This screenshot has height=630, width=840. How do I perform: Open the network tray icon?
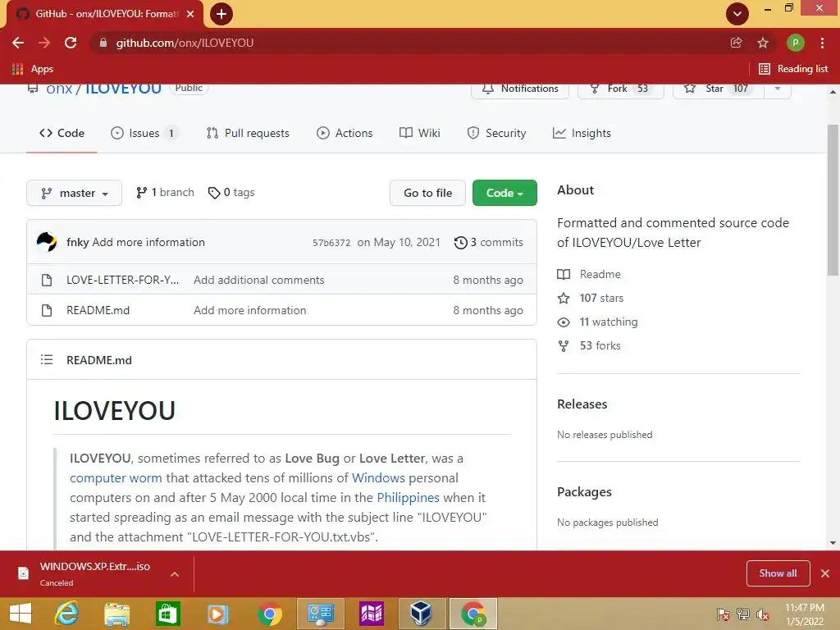[x=743, y=614]
